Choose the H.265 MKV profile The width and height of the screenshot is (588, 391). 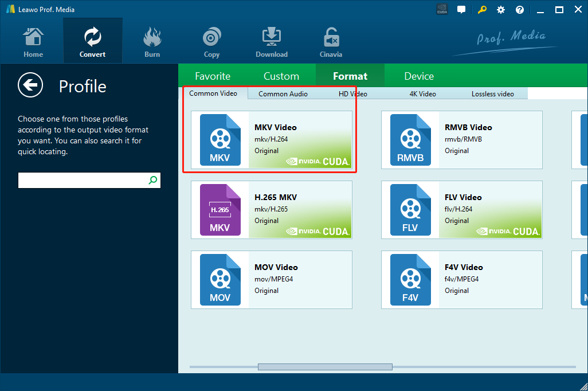point(272,210)
